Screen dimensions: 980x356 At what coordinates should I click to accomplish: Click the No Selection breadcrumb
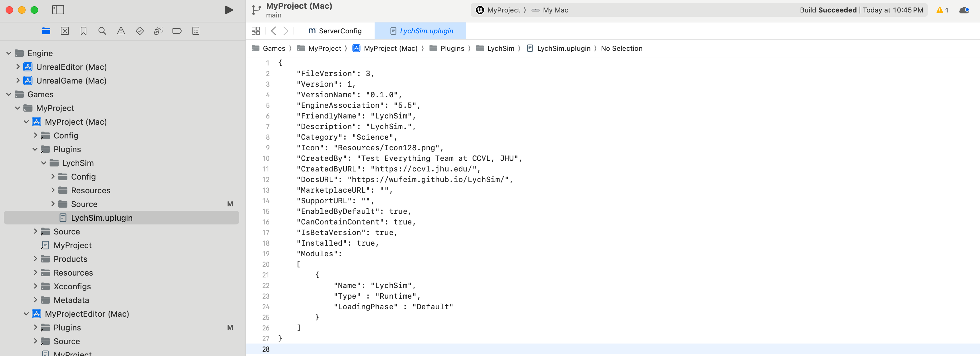pyautogui.click(x=622, y=48)
